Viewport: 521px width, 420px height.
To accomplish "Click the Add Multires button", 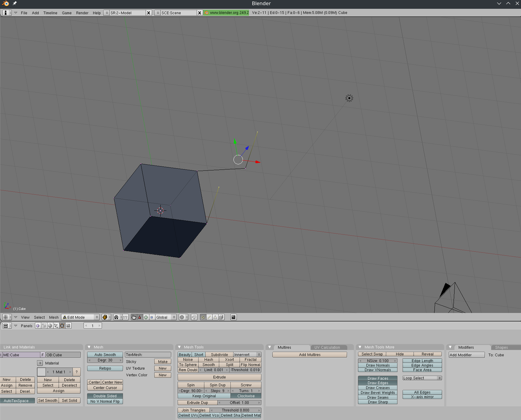I will [310, 355].
